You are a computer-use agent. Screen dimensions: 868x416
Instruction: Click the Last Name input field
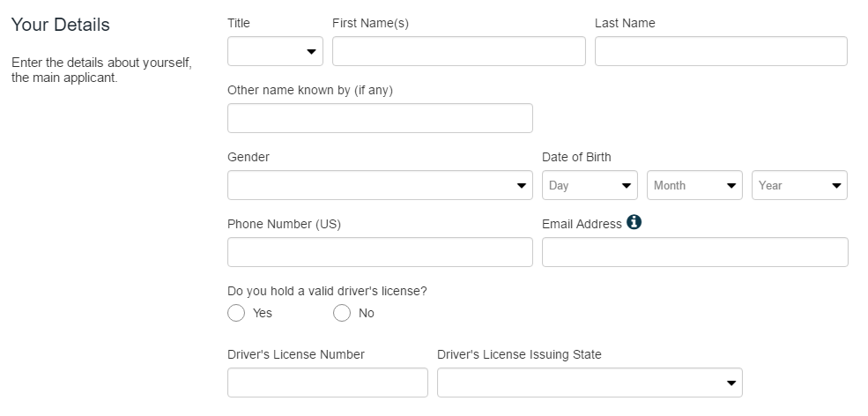click(x=721, y=51)
